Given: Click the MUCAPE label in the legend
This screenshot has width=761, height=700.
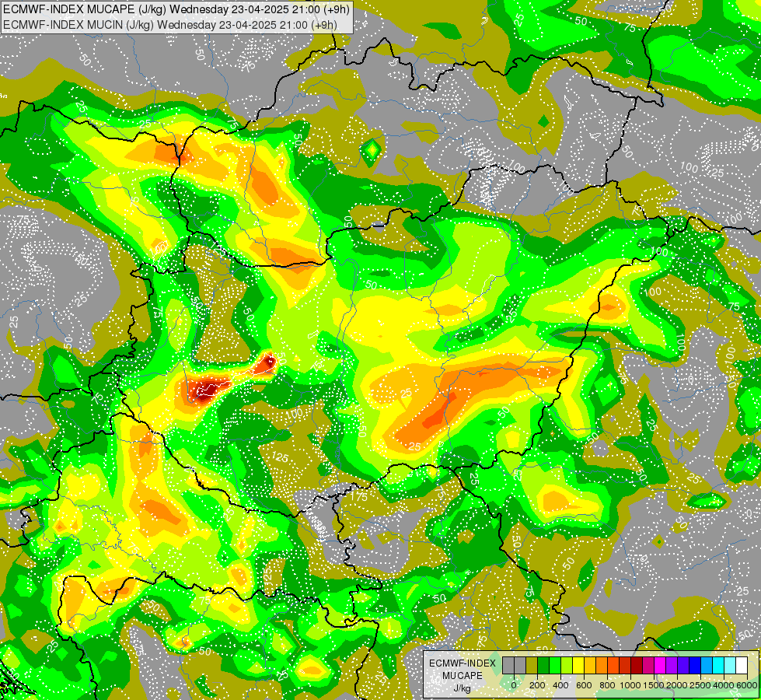Looking at the screenshot, I should pyautogui.click(x=463, y=676).
